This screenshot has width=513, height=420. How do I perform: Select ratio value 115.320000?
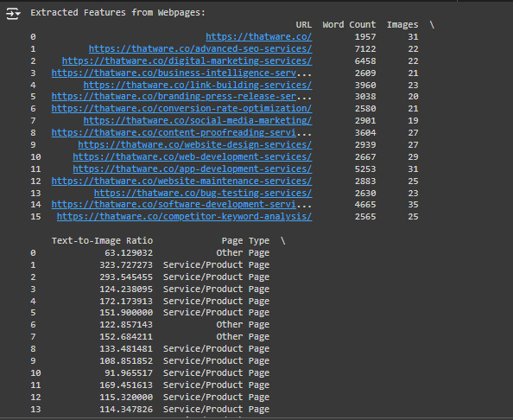pyautogui.click(x=126, y=398)
